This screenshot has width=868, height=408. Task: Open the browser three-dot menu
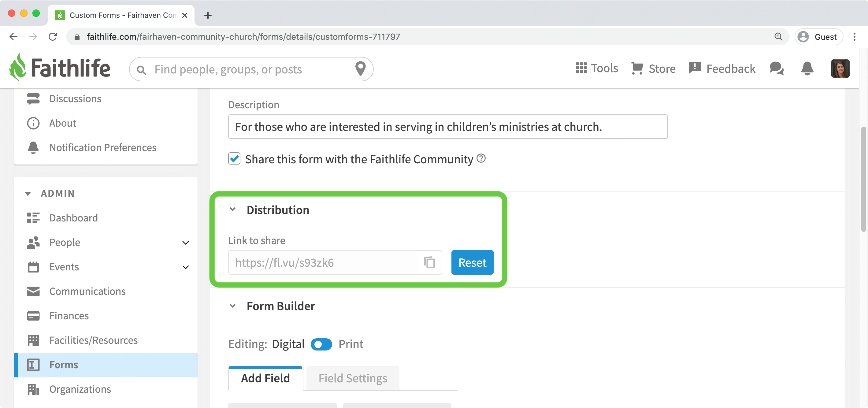(855, 37)
